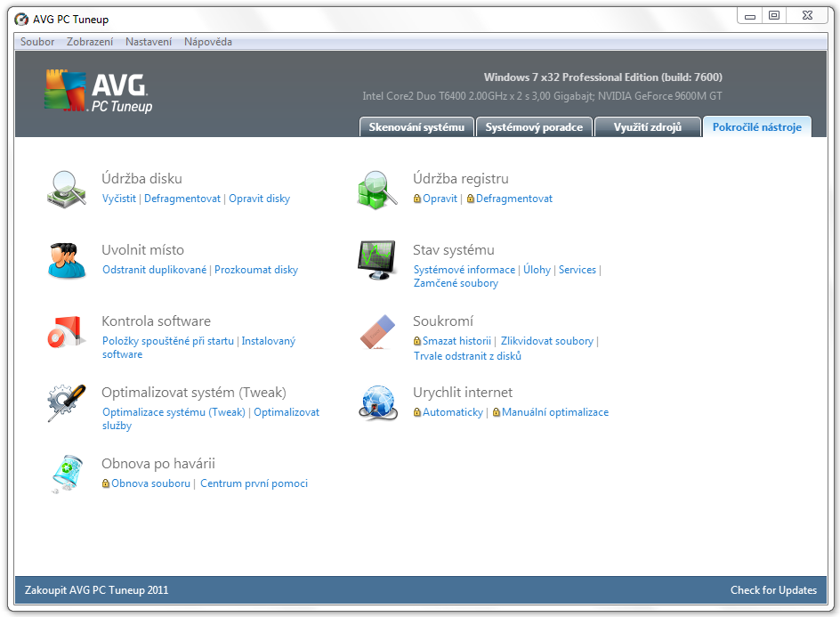This screenshot has width=840, height=617.
Task: Click the lock icon before Smazat historii
Action: tap(417, 341)
